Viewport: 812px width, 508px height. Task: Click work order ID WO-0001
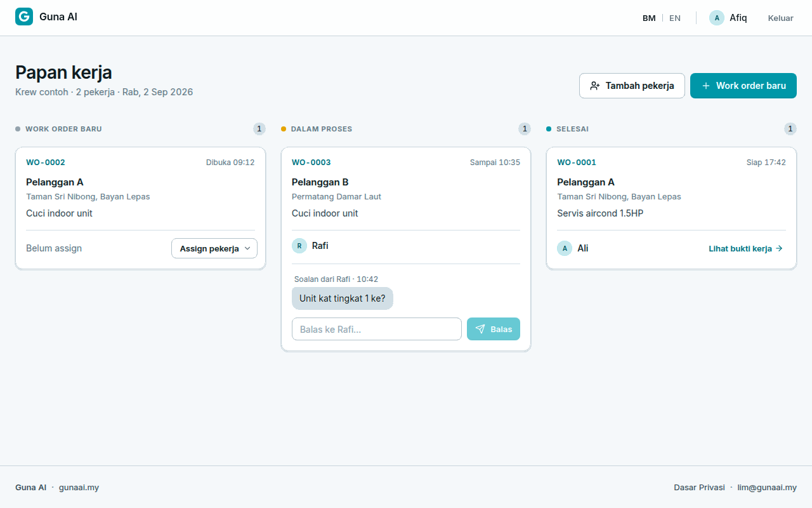click(x=577, y=163)
